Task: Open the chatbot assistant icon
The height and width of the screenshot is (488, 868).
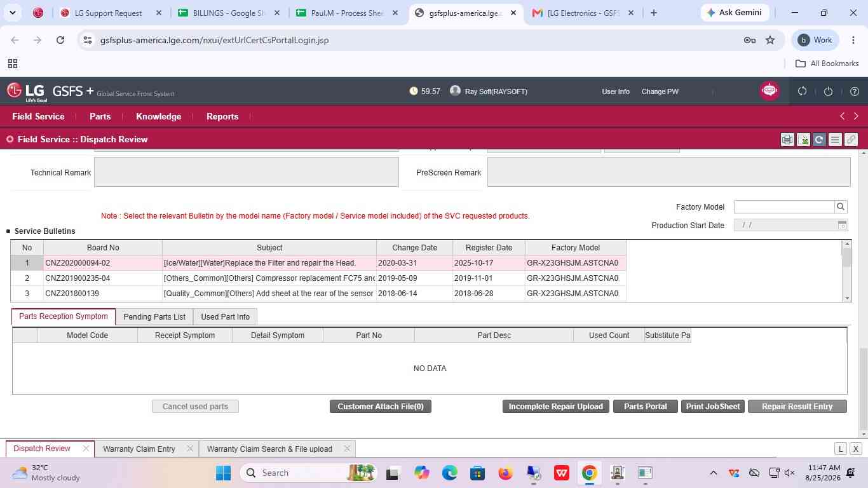Action: point(770,91)
